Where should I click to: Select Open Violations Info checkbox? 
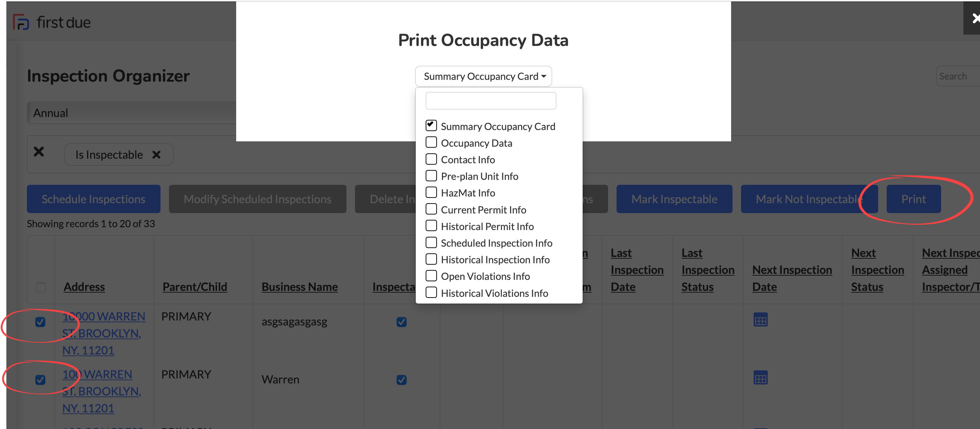[x=431, y=276]
